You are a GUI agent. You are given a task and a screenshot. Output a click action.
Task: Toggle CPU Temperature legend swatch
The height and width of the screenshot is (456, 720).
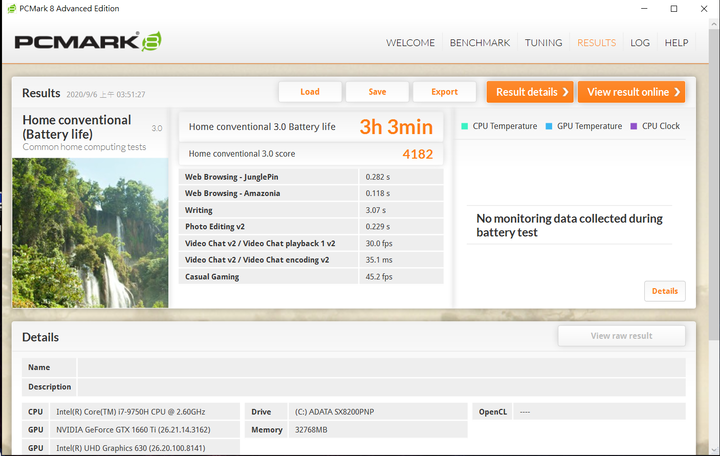point(464,126)
